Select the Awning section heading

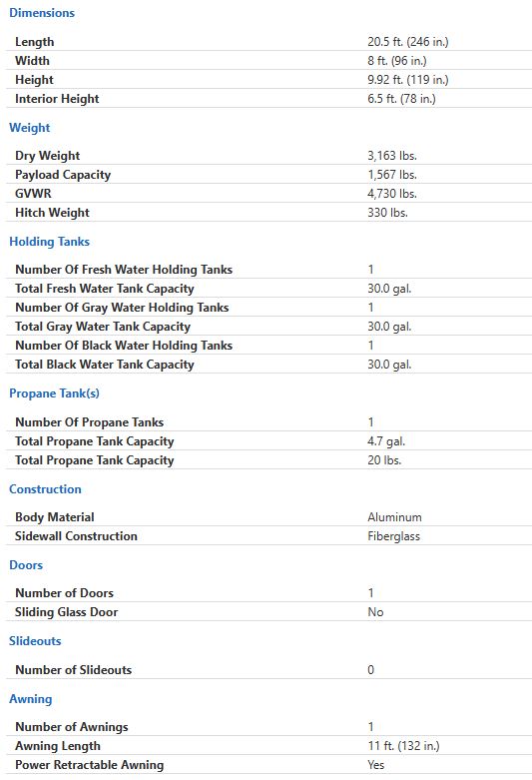[30, 699]
